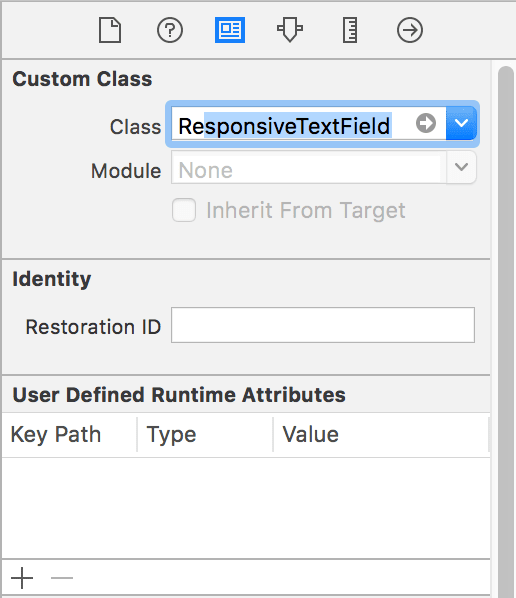The image size is (516, 598).
Task: Enable Inherit From Target checkbox
Action: coord(184,210)
